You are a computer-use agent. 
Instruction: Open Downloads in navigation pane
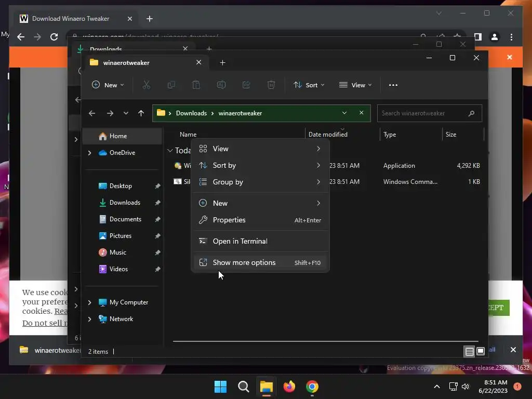pos(123,203)
